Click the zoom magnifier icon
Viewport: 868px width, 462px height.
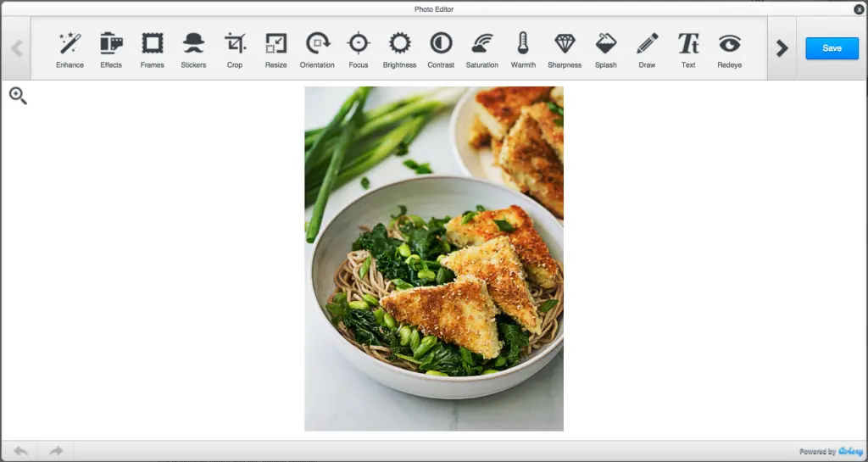click(18, 96)
